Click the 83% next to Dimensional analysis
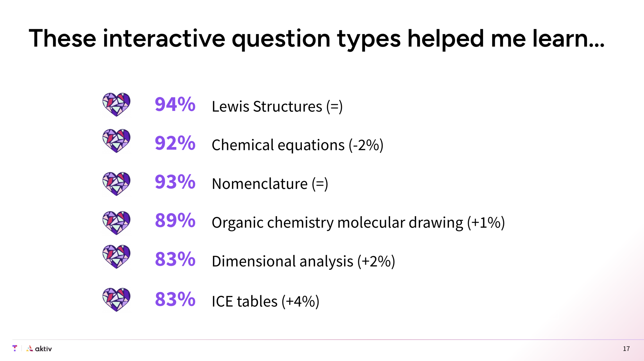This screenshot has height=361, width=644. [175, 259]
